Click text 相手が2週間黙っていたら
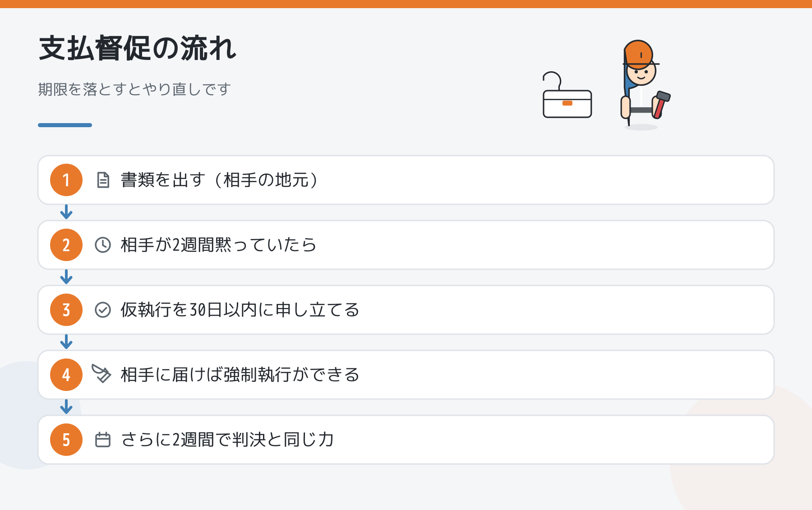This screenshot has height=510, width=812. 219,245
